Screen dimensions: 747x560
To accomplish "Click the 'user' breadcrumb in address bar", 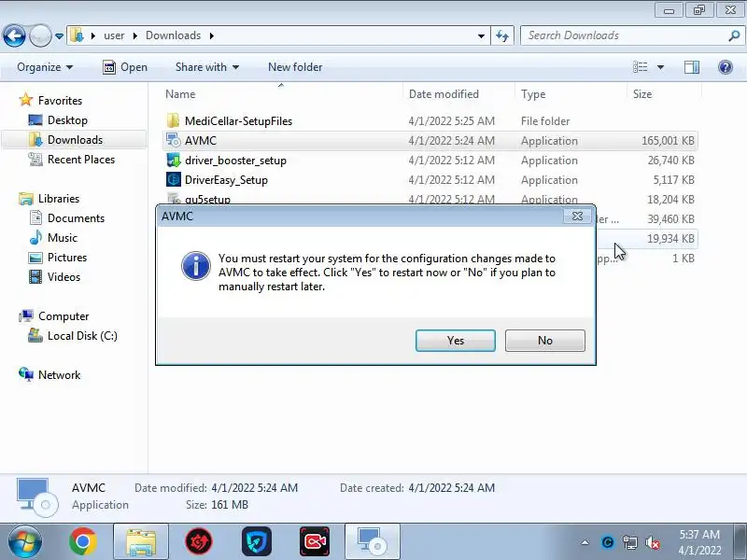I will pyautogui.click(x=114, y=35).
